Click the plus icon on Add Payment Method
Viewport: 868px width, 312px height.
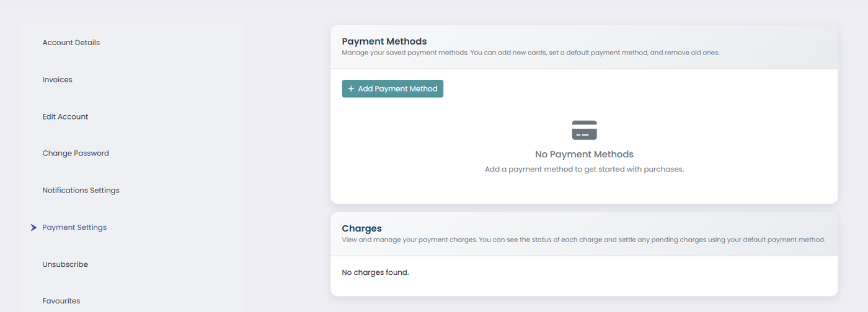351,89
